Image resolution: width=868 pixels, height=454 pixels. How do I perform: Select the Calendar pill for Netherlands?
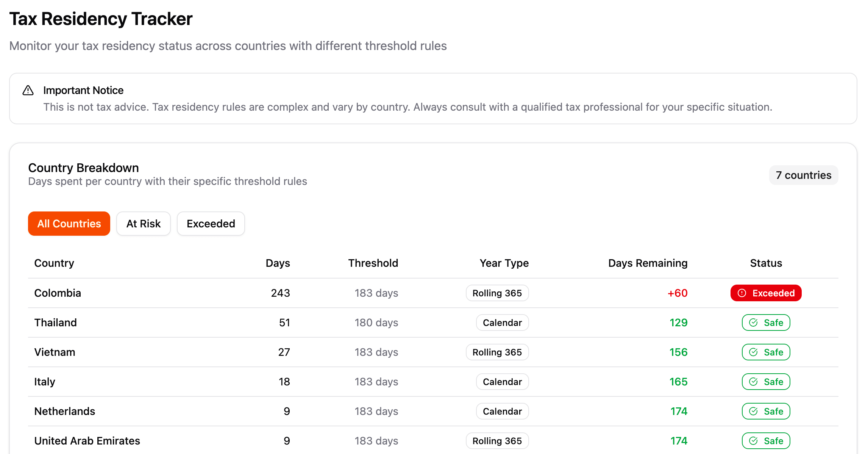502,411
